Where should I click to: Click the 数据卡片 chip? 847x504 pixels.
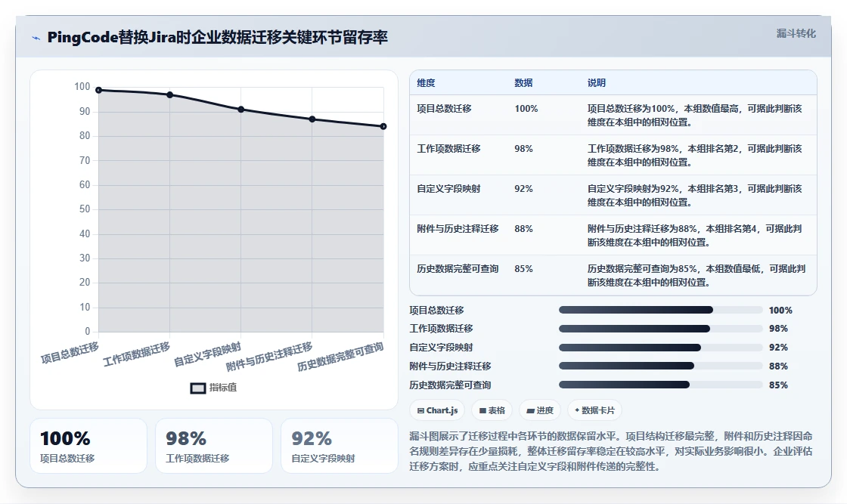tap(594, 410)
